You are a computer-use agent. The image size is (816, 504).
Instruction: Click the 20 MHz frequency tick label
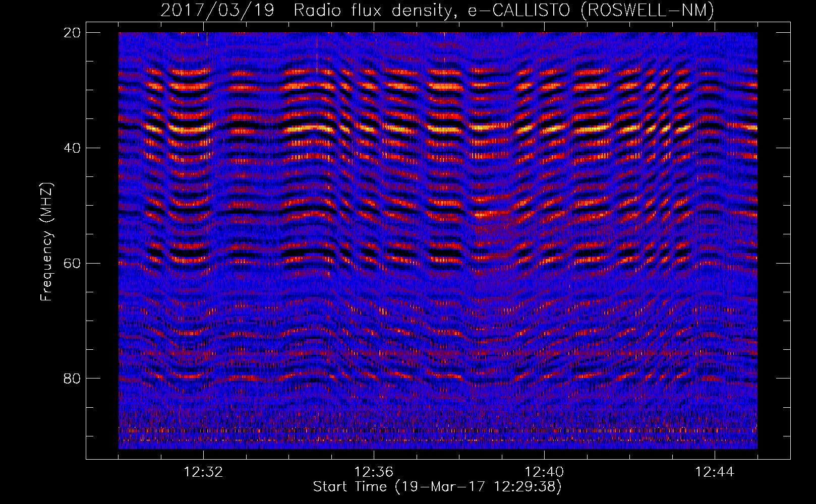(72, 33)
